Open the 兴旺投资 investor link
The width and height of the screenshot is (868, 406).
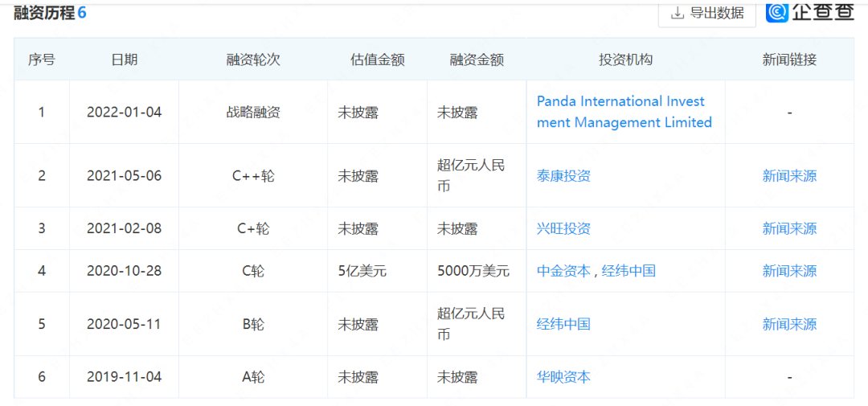[x=563, y=229]
